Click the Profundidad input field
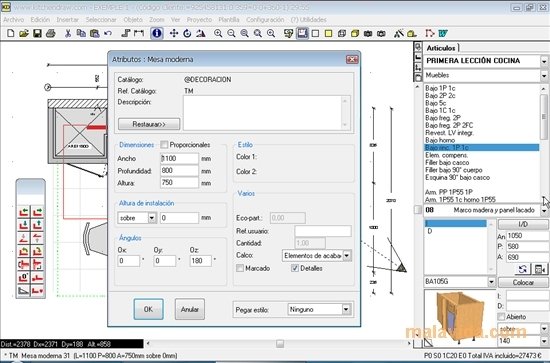Image resolution: width=550 pixels, height=363 pixels. tap(179, 170)
